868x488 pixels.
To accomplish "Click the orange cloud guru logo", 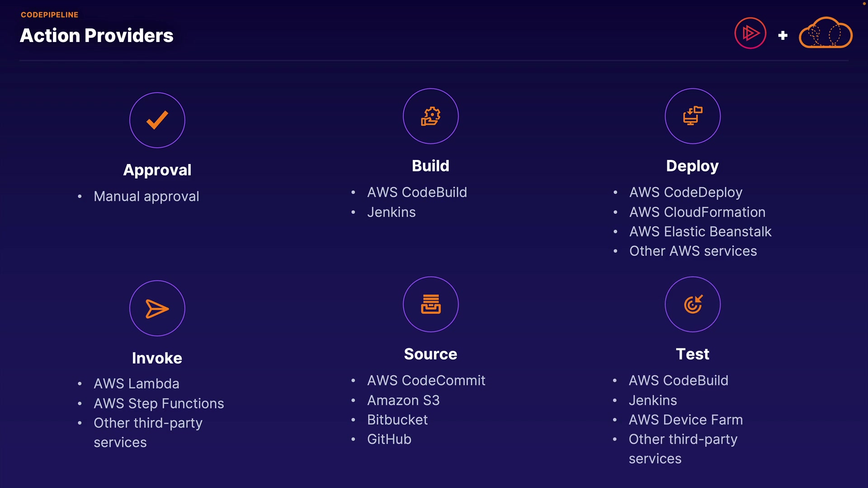I will tap(826, 33).
